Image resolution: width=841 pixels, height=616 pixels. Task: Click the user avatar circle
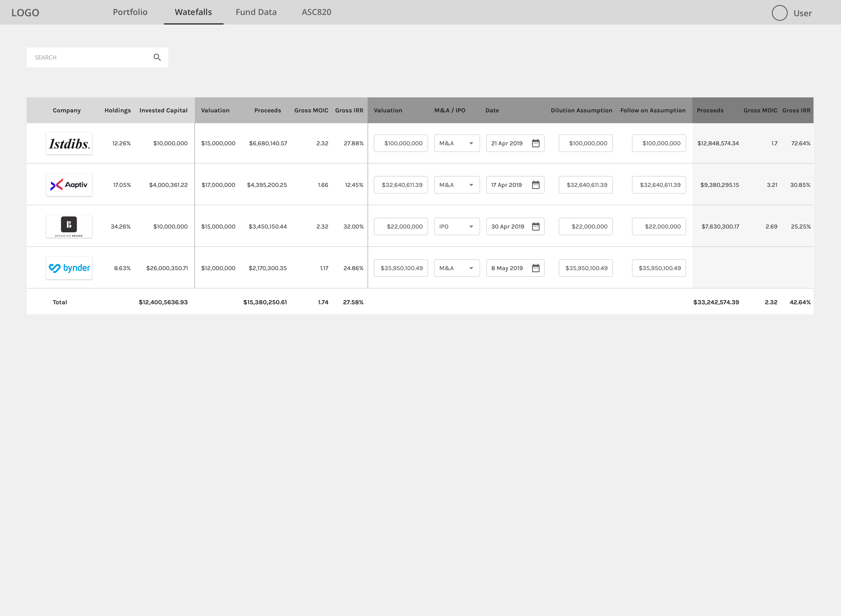779,13
